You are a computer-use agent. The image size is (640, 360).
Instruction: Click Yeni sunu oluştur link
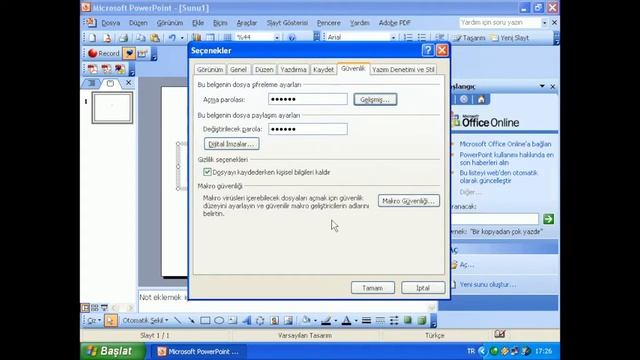[487, 284]
